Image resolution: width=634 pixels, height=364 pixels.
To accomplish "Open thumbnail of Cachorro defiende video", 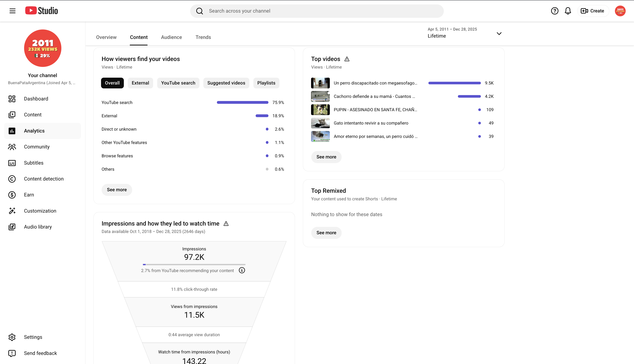I will [x=320, y=96].
